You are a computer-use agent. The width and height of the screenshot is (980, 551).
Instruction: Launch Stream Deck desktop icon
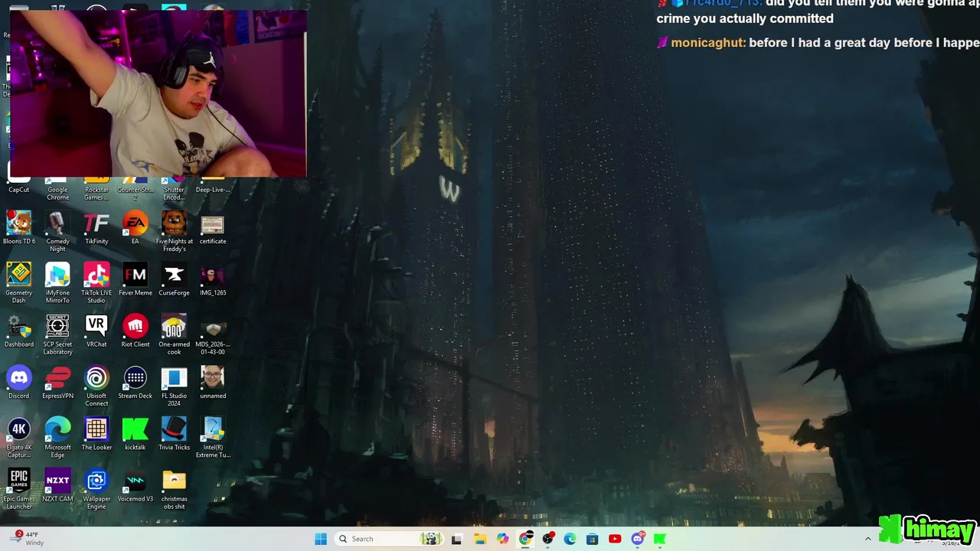(x=136, y=383)
